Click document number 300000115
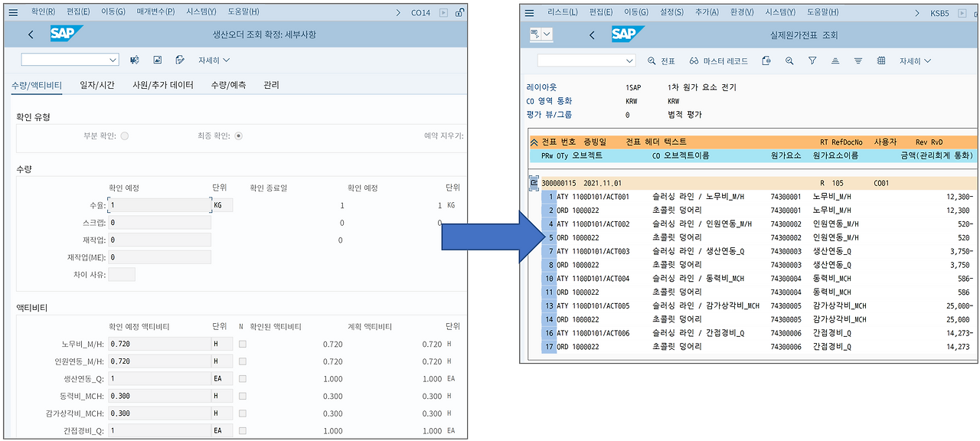Image resolution: width=980 pixels, height=441 pixels. point(559,183)
